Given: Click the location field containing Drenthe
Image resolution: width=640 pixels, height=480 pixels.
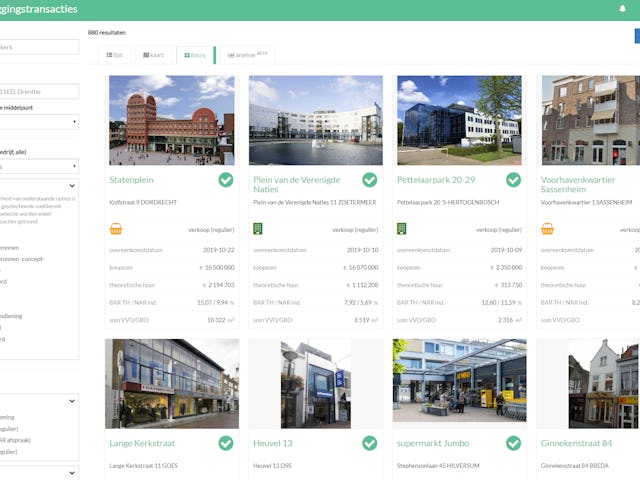Looking at the screenshot, I should pos(38,92).
